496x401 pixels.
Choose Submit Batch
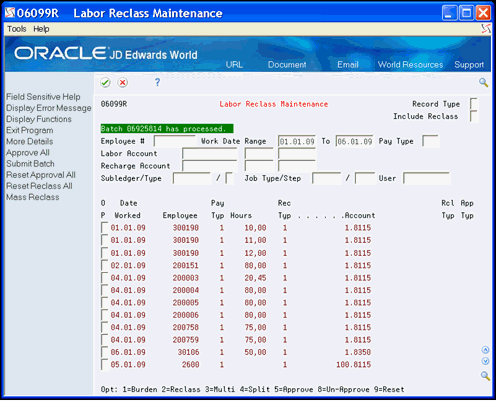30,164
